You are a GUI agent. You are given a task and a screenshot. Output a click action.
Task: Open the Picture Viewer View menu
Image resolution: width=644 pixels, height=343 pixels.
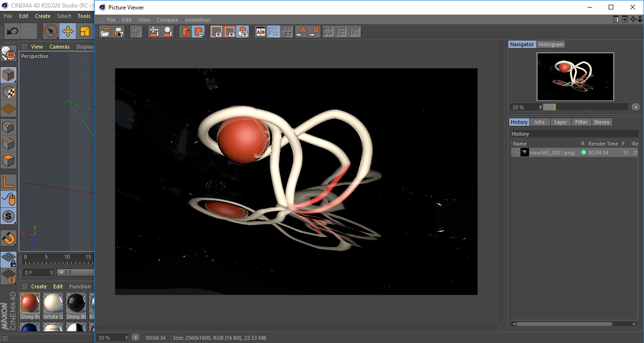point(144,20)
